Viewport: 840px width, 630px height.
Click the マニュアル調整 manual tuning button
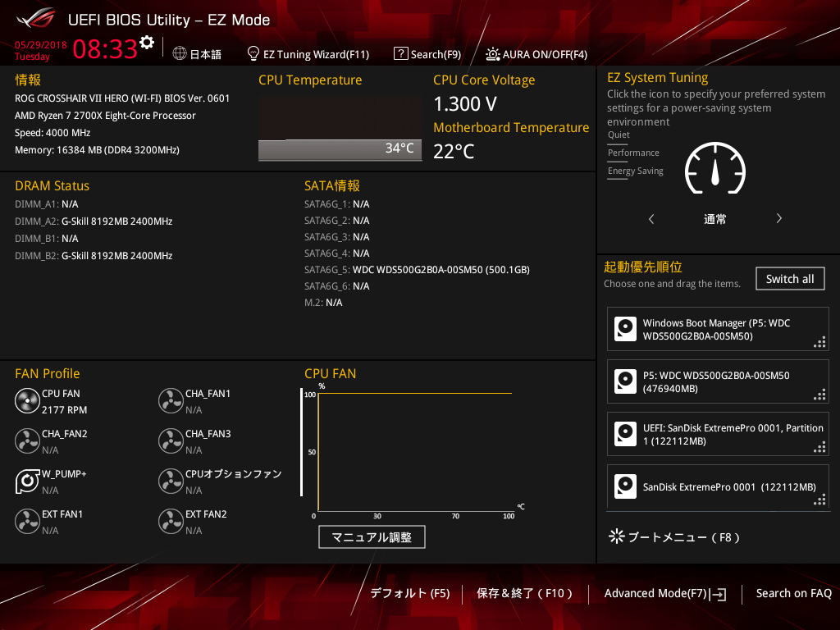click(372, 536)
